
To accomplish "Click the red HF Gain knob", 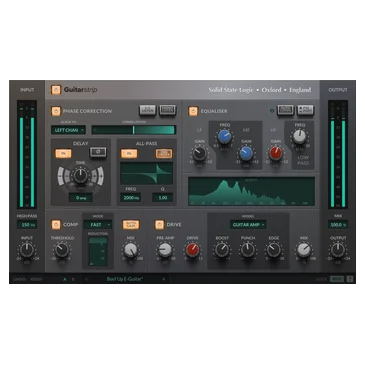I will (x=276, y=153).
